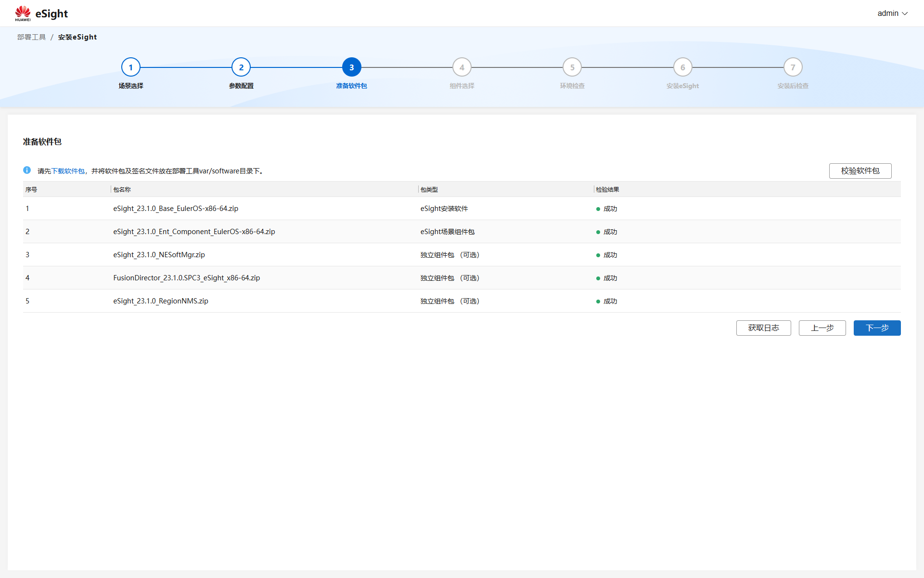Click 部署工具 in the breadcrumb
Screen dimensions: 924x578
click(31, 37)
